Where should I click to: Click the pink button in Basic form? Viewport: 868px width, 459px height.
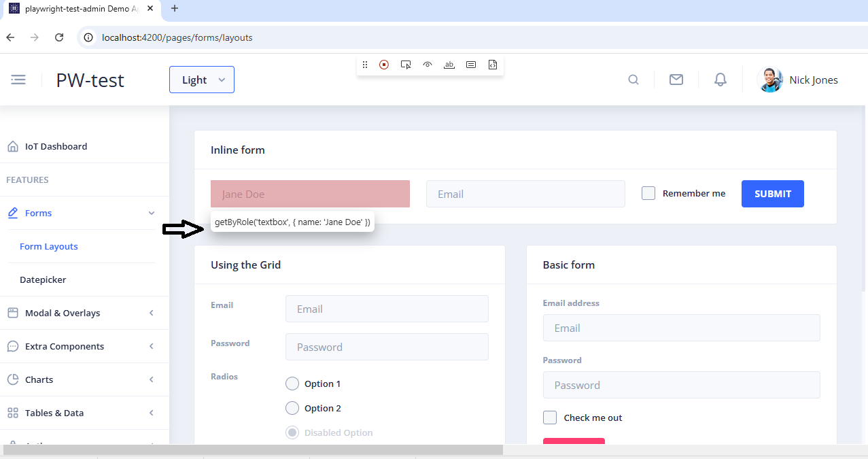(x=574, y=441)
